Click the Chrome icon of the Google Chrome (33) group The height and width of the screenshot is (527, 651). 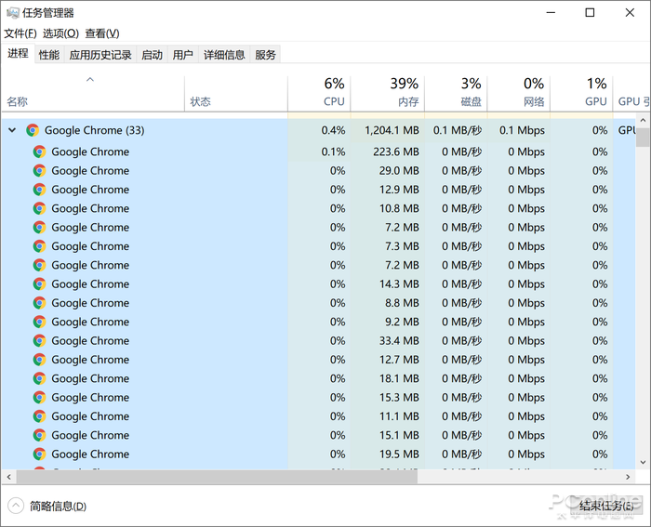(32, 130)
